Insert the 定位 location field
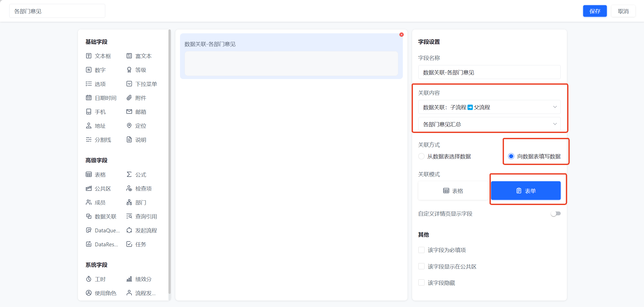This screenshot has height=307, width=644. point(136,125)
